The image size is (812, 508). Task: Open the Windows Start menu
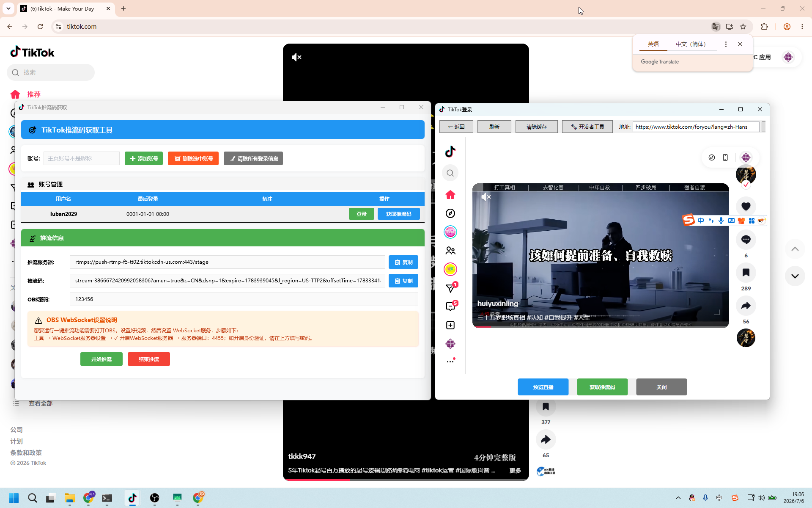pos(14,498)
